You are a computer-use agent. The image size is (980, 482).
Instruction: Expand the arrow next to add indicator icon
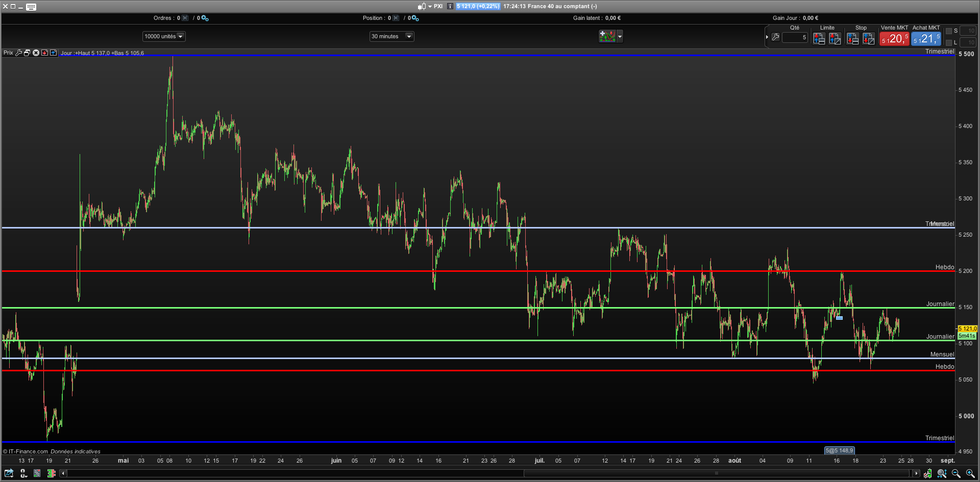pos(620,36)
